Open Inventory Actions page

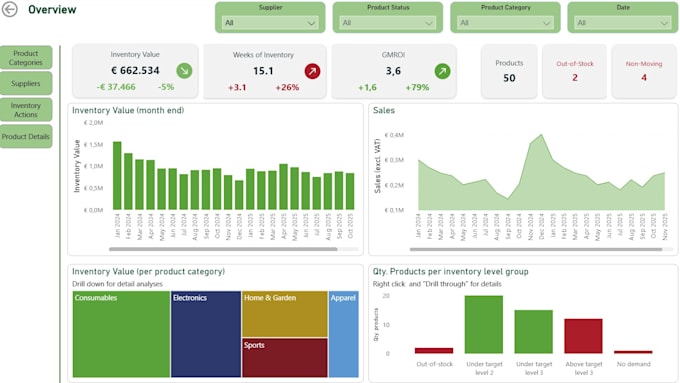click(x=26, y=110)
